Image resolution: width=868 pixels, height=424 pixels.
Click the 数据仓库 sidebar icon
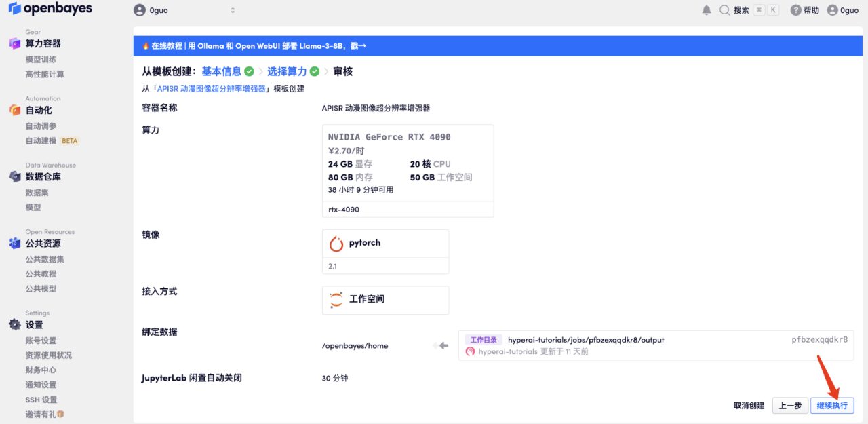click(14, 176)
